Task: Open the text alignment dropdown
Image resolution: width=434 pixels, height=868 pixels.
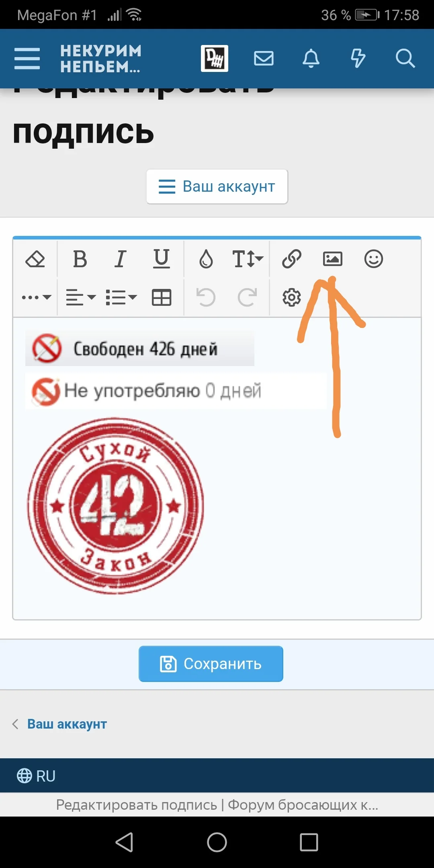Action: [x=81, y=298]
